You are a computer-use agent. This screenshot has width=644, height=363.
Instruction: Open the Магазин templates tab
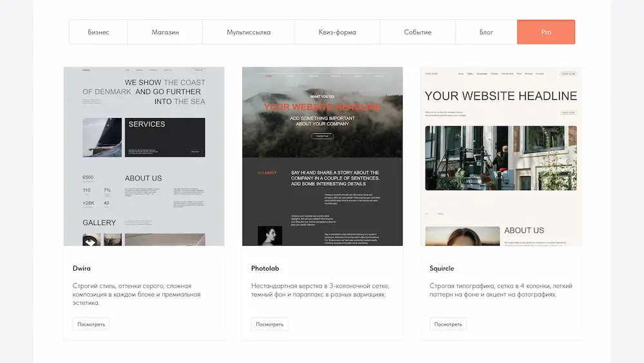165,32
